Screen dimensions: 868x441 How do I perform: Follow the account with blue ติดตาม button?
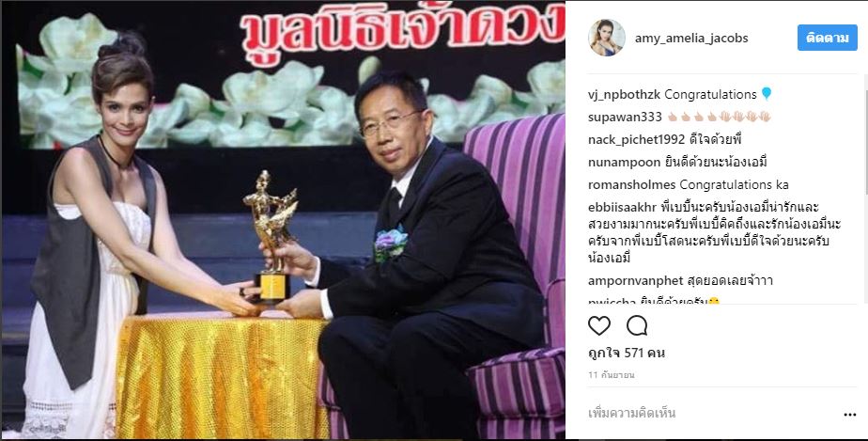coord(827,38)
